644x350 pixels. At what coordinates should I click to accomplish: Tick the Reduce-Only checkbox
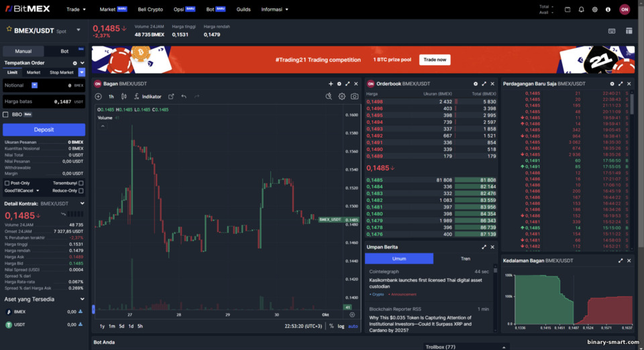[x=81, y=191]
